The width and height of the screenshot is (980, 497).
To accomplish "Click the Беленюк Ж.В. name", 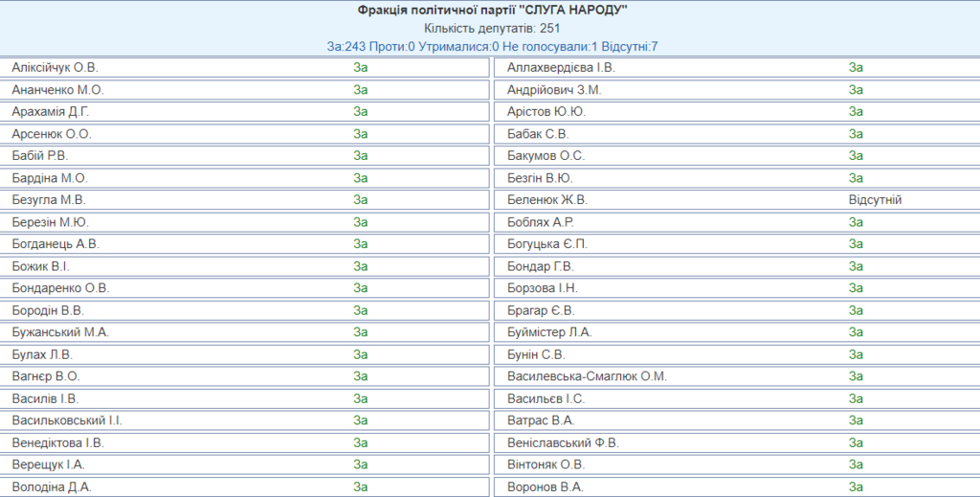I will point(547,200).
